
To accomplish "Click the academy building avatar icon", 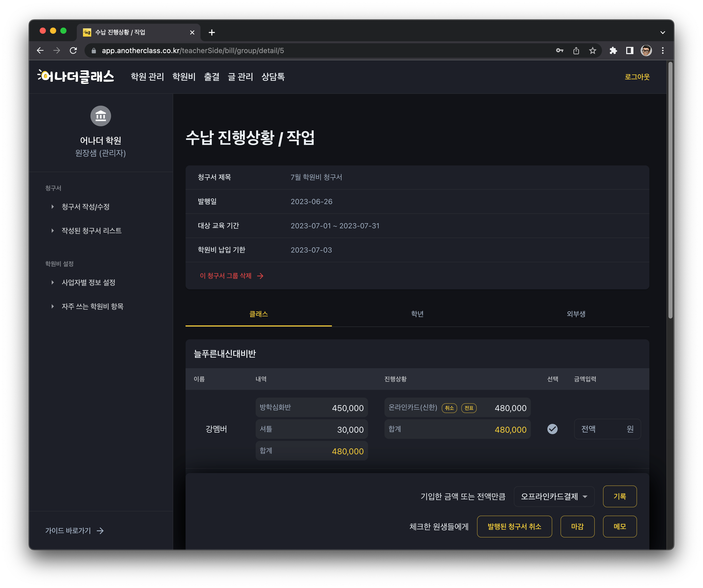I will click(x=101, y=116).
